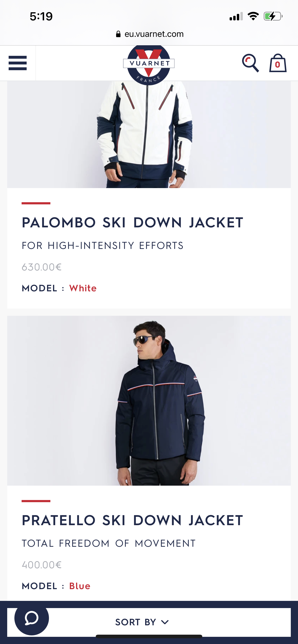Tap the battery charging indicator
Image resolution: width=298 pixels, height=644 pixels.
(x=273, y=17)
